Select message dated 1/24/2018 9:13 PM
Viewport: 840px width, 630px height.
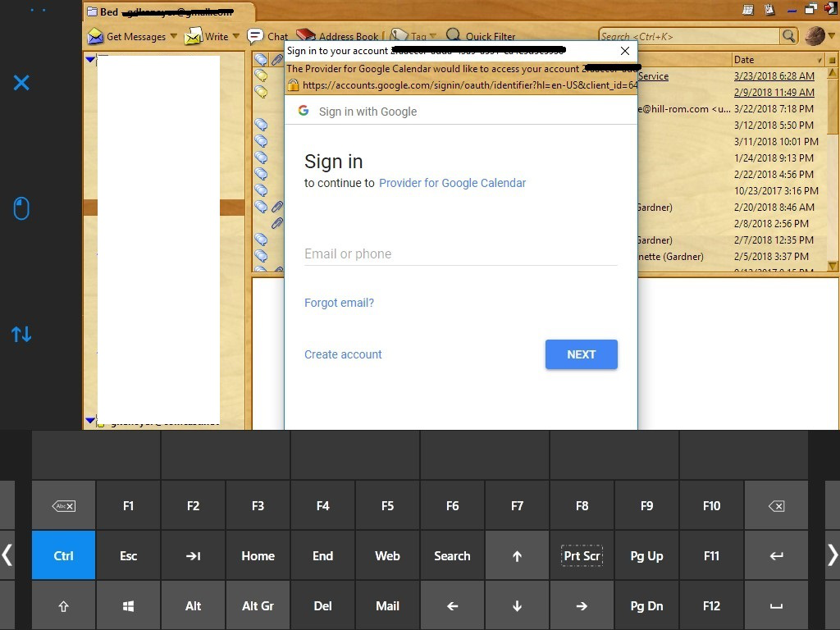(774, 158)
